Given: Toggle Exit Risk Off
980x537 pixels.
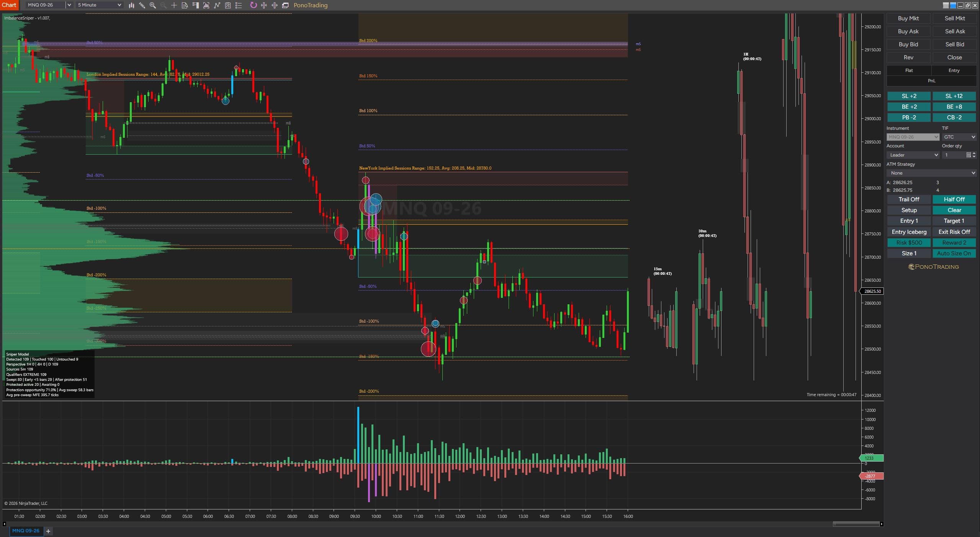Looking at the screenshot, I should [954, 232].
